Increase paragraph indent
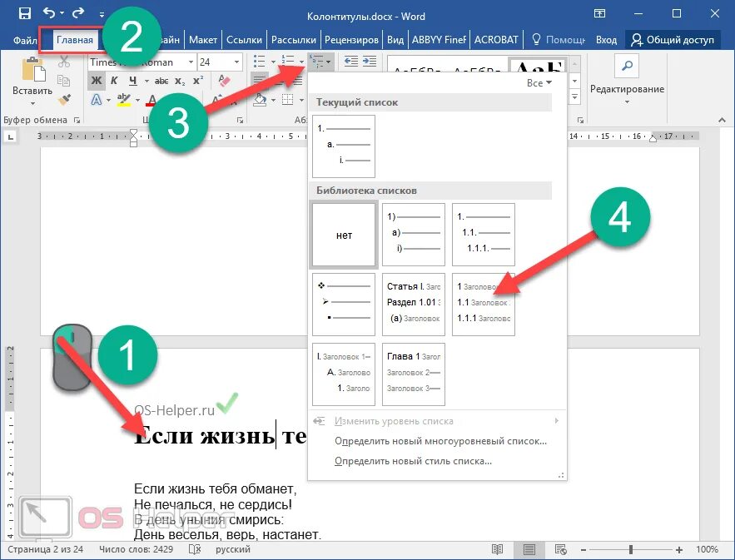The width and height of the screenshot is (735, 560). tap(370, 62)
